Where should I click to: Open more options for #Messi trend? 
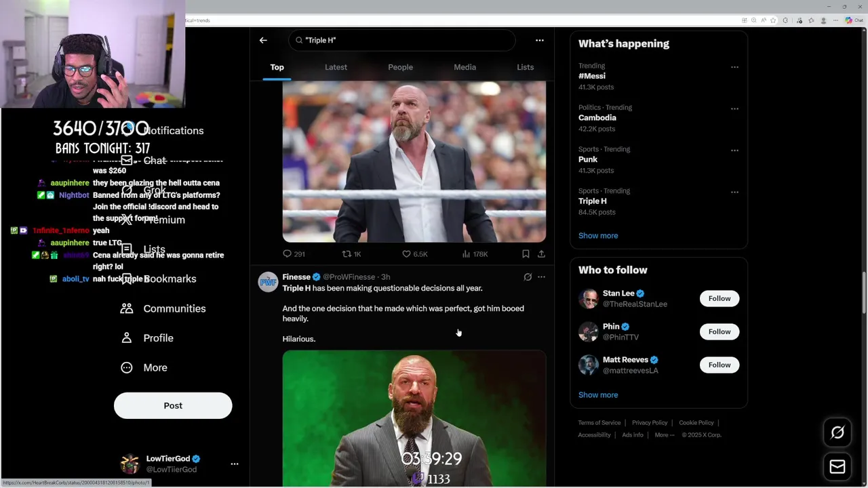tap(734, 67)
